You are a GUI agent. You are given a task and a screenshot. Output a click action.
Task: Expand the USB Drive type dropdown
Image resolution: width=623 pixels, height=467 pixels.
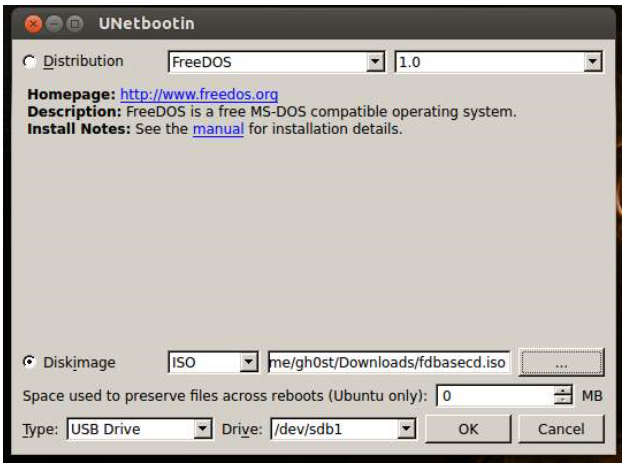[x=139, y=429]
